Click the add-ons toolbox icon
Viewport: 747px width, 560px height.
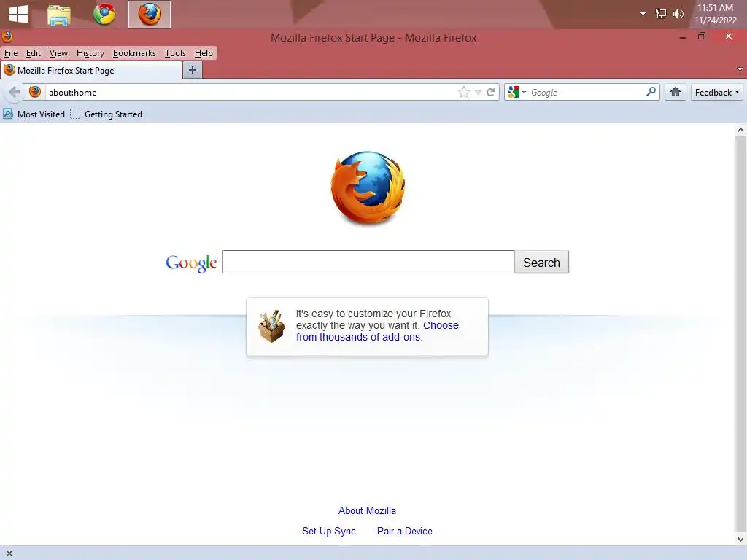pos(271,326)
